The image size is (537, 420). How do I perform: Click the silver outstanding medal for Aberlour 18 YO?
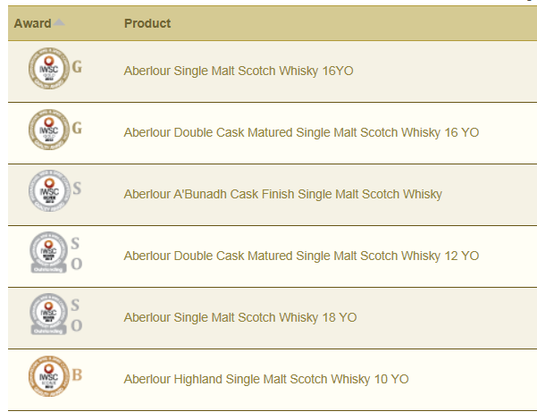49,314
